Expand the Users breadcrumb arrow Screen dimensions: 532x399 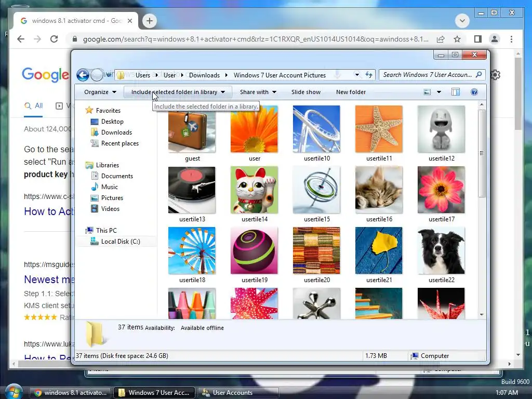pos(157,75)
